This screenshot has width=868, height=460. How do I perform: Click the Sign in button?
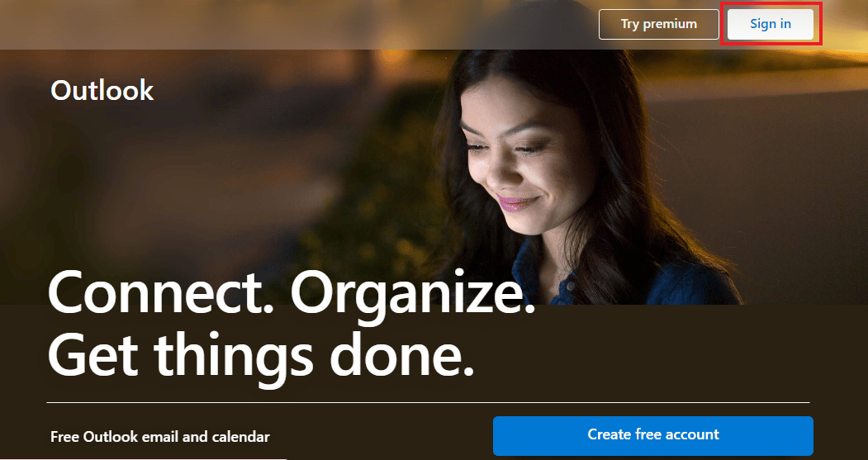coord(770,24)
